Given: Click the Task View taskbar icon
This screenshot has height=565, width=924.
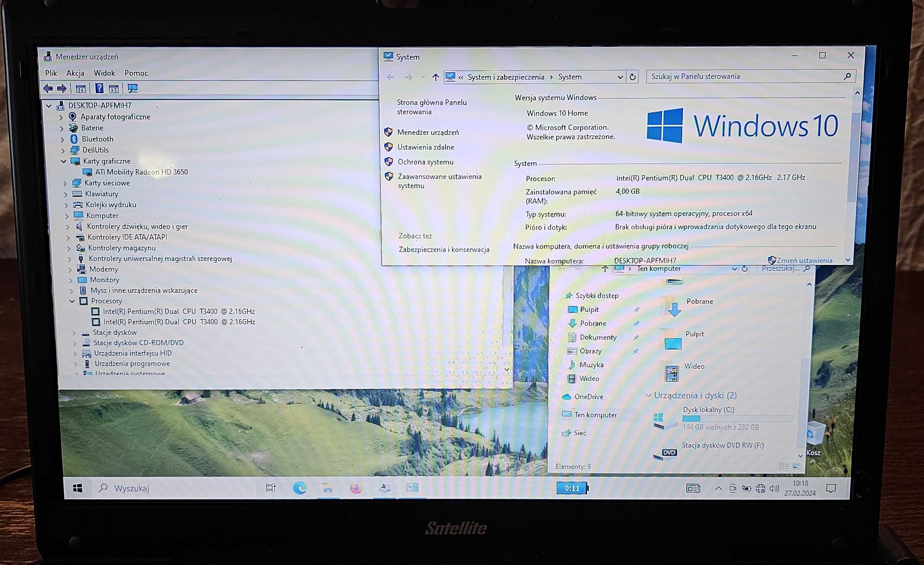Looking at the screenshot, I should 270,488.
